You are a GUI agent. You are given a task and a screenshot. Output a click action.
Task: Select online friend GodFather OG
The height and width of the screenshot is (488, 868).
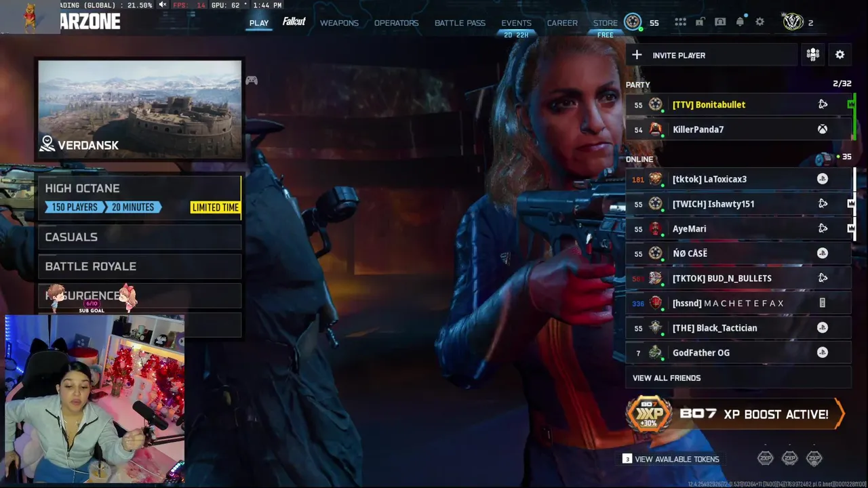coord(738,353)
